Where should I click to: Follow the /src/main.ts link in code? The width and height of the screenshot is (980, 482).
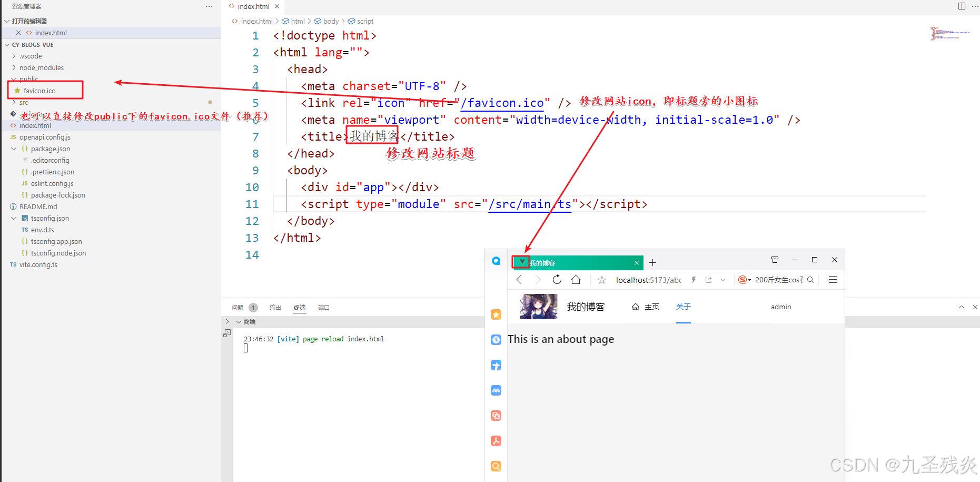(530, 204)
